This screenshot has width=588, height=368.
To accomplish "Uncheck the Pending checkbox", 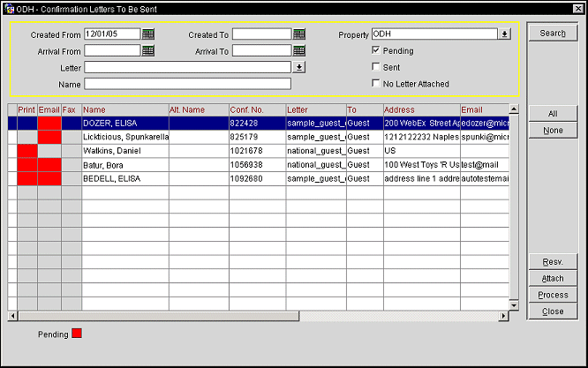I will pyautogui.click(x=377, y=51).
